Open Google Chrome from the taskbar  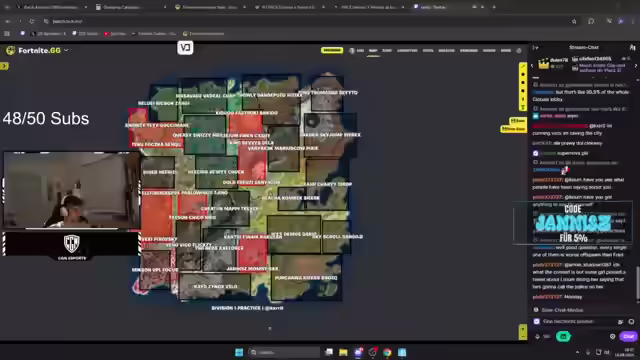pyautogui.click(x=387, y=352)
